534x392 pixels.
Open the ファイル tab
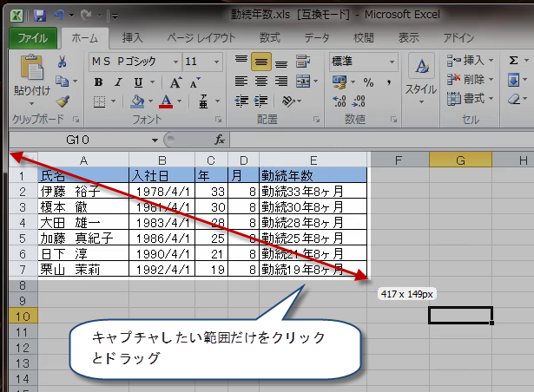tap(32, 37)
